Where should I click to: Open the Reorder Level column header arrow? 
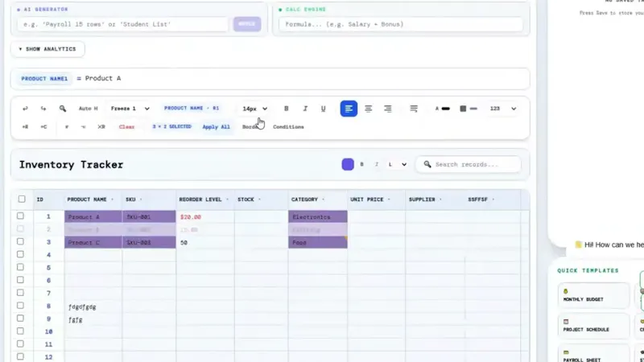(x=227, y=200)
